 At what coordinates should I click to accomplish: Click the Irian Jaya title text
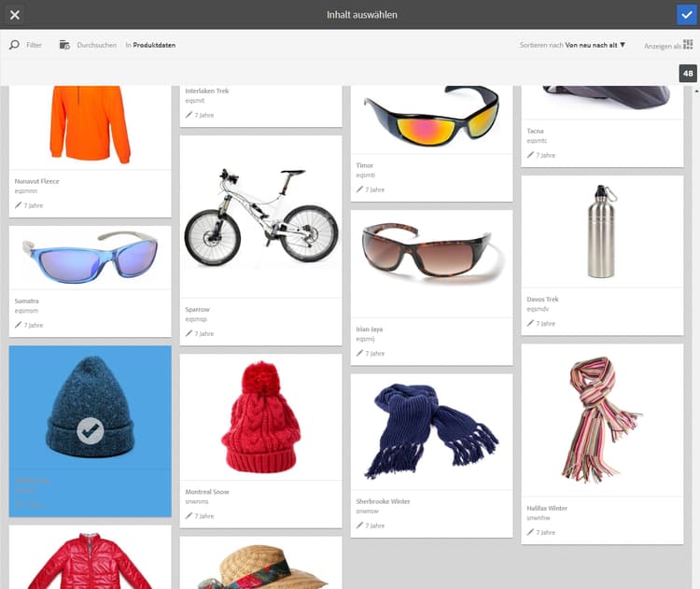click(x=370, y=330)
